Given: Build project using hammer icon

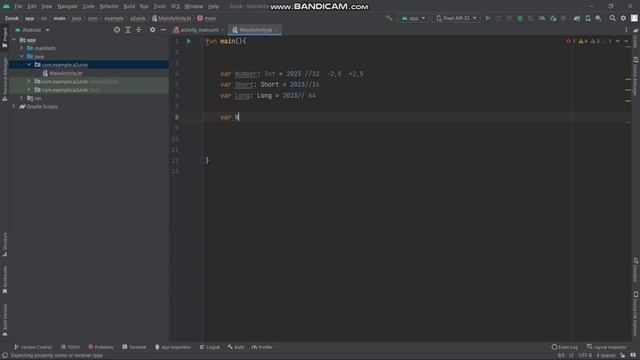Looking at the screenshot, I should 389,18.
